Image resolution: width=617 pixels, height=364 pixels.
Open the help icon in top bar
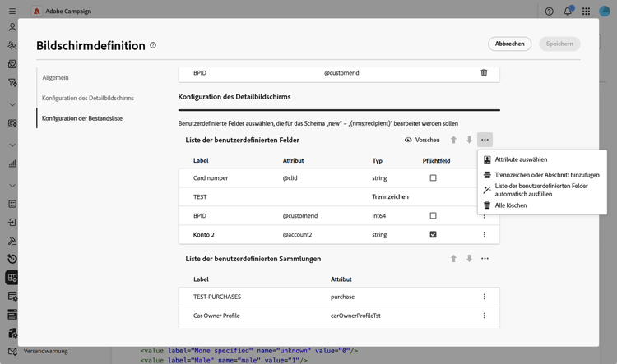(549, 12)
